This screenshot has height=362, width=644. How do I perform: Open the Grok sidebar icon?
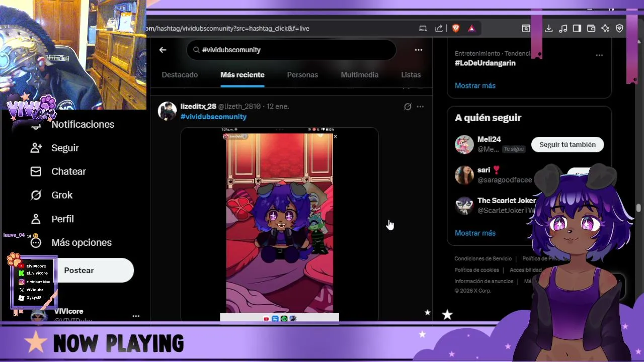click(36, 195)
